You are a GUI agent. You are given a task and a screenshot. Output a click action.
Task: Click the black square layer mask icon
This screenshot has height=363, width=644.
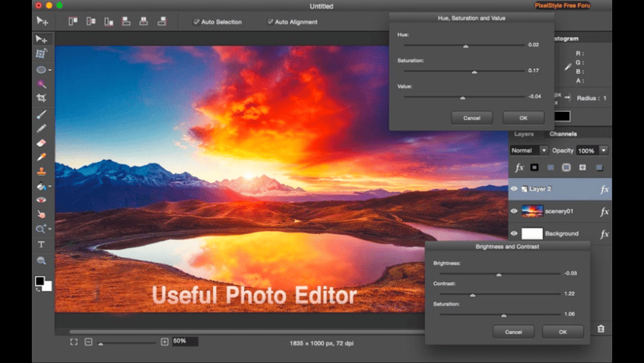coord(534,167)
